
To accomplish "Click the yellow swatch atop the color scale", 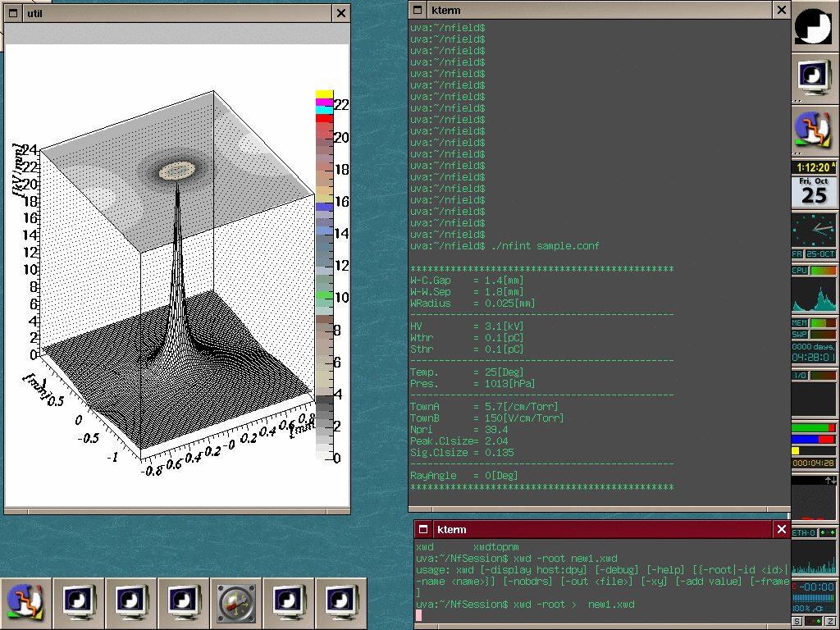I will (324, 94).
